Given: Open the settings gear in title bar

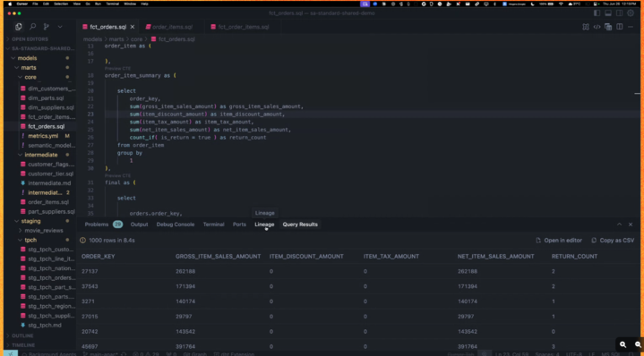Looking at the screenshot, I should 631,13.
